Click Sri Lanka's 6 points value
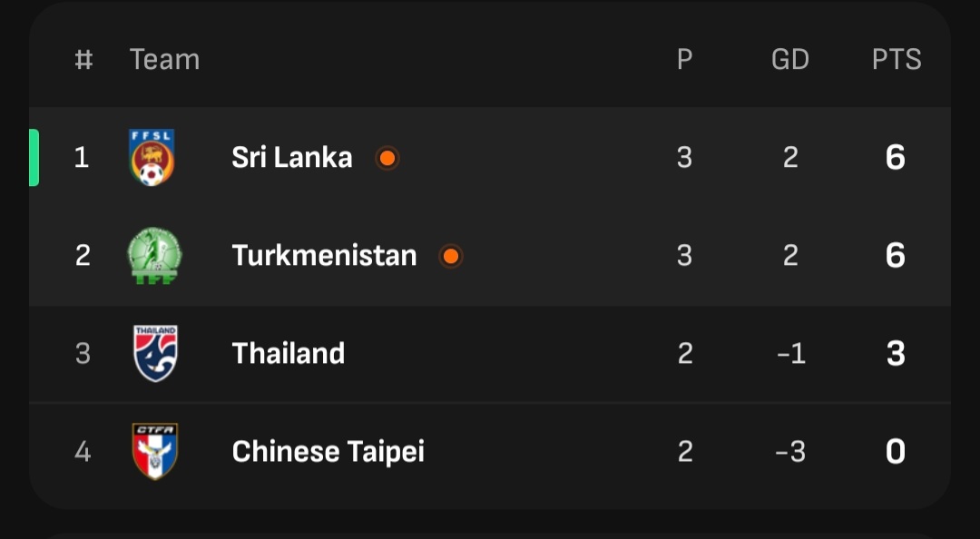The height and width of the screenshot is (539, 980). (895, 158)
